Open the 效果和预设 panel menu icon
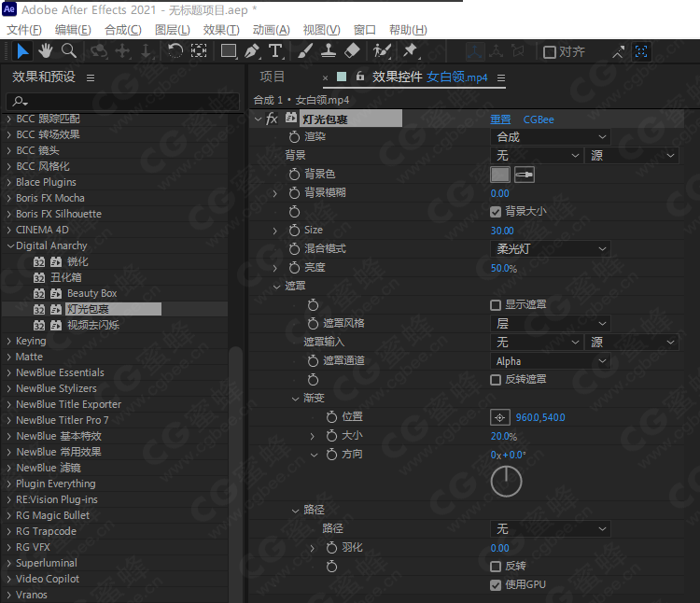Screen dimensions: 700x603 click(91, 77)
